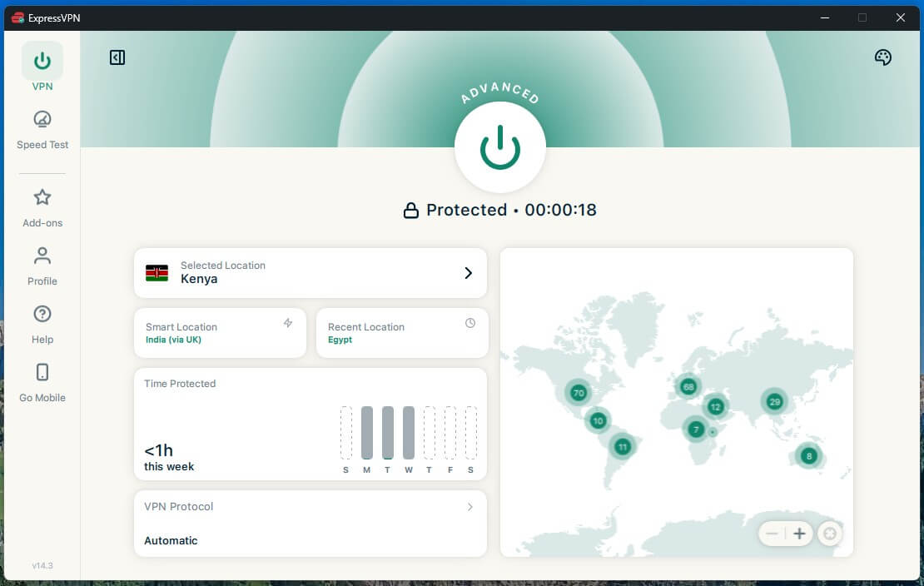
Task: Click Tuesday's time protected bar
Action: tap(388, 433)
